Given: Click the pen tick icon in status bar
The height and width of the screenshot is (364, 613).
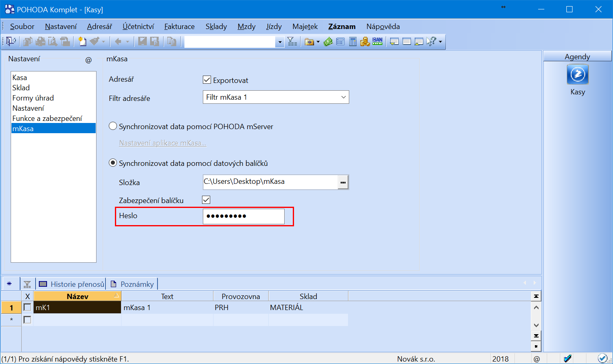Looking at the screenshot, I should [x=567, y=359].
